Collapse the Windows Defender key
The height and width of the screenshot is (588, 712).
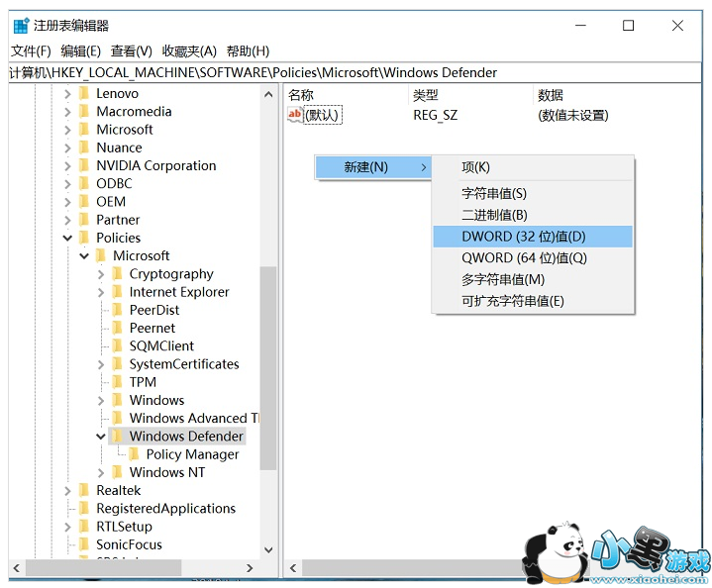101,437
